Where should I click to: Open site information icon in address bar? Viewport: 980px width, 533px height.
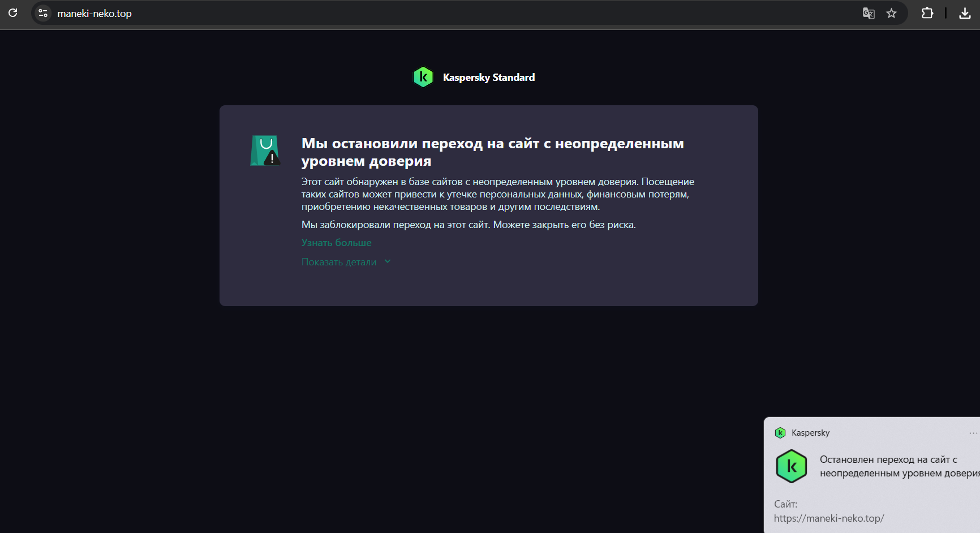[x=43, y=13]
